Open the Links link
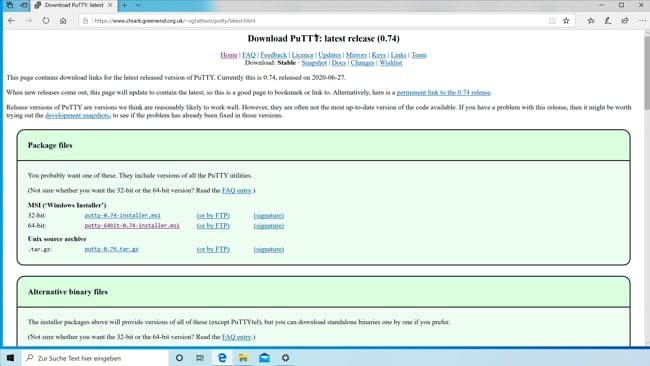The image size is (650, 366). (398, 55)
